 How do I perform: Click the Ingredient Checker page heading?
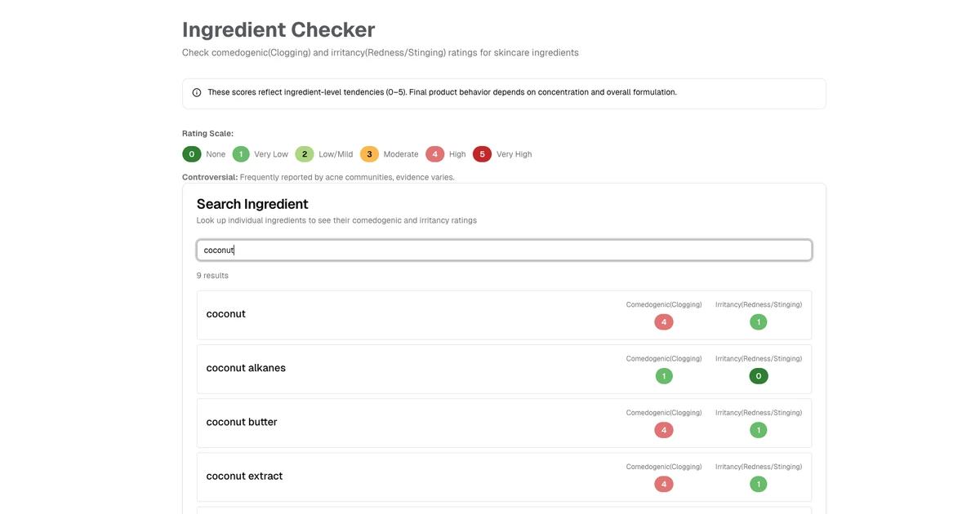click(x=278, y=30)
